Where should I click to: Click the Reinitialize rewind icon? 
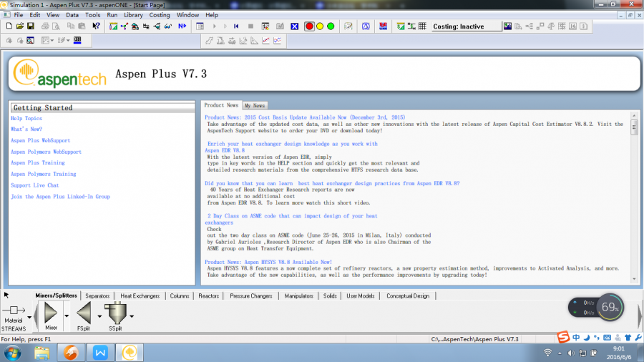(236, 26)
